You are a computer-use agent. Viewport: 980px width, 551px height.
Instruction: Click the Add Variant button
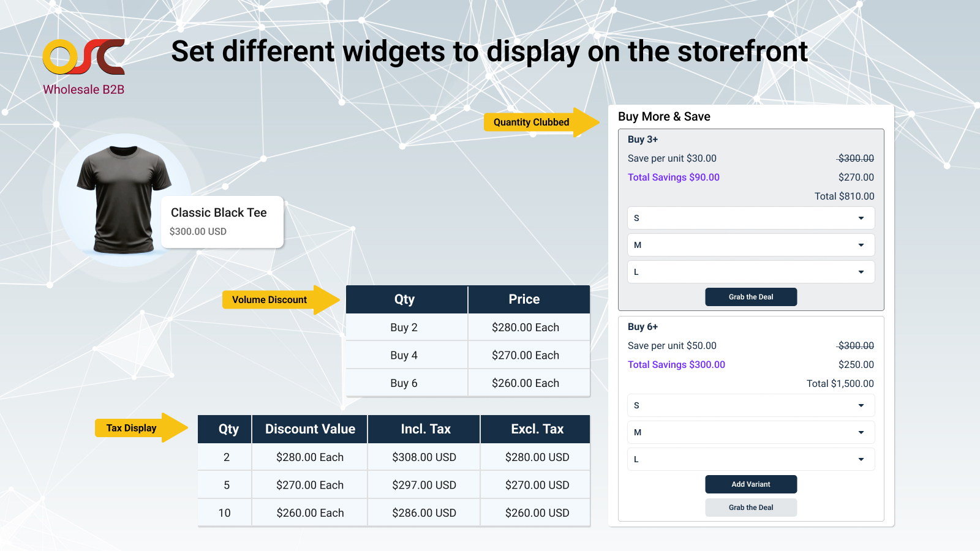[x=751, y=484]
